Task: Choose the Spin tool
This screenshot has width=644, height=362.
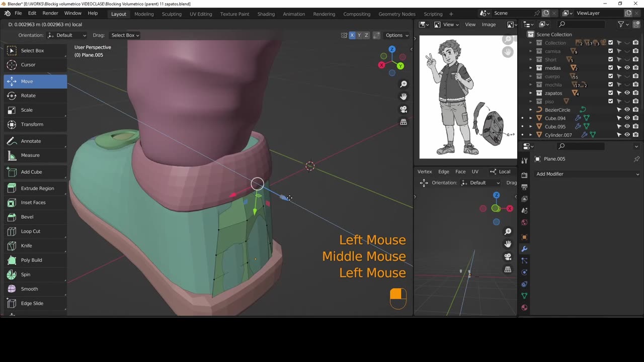Action: (x=35, y=275)
